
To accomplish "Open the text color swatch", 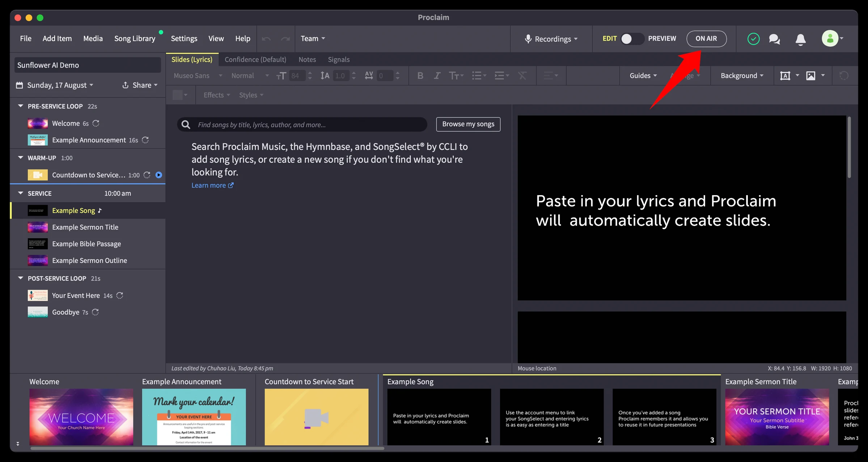I will point(180,95).
